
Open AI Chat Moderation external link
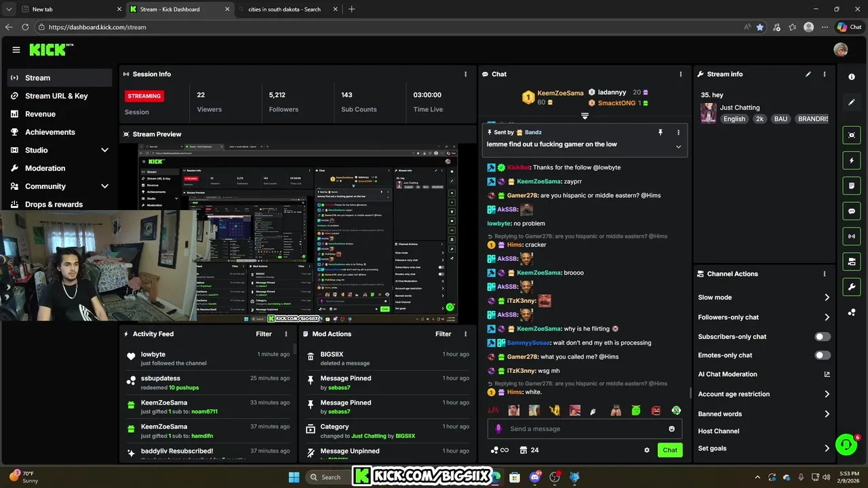click(827, 374)
